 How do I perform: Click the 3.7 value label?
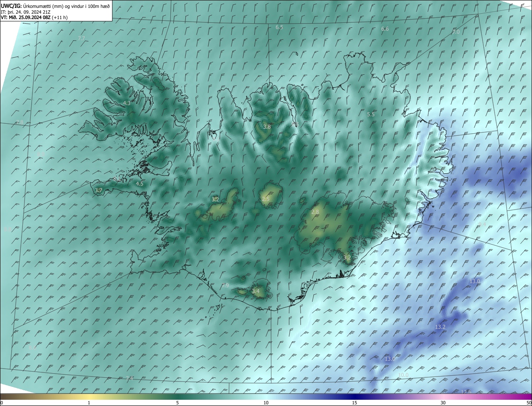pos(99,190)
